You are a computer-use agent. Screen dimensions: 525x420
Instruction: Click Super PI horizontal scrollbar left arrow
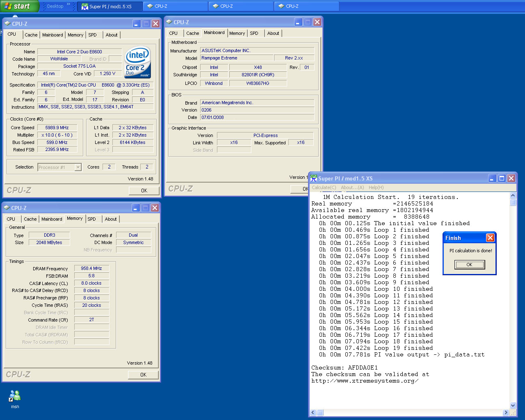pyautogui.click(x=313, y=413)
